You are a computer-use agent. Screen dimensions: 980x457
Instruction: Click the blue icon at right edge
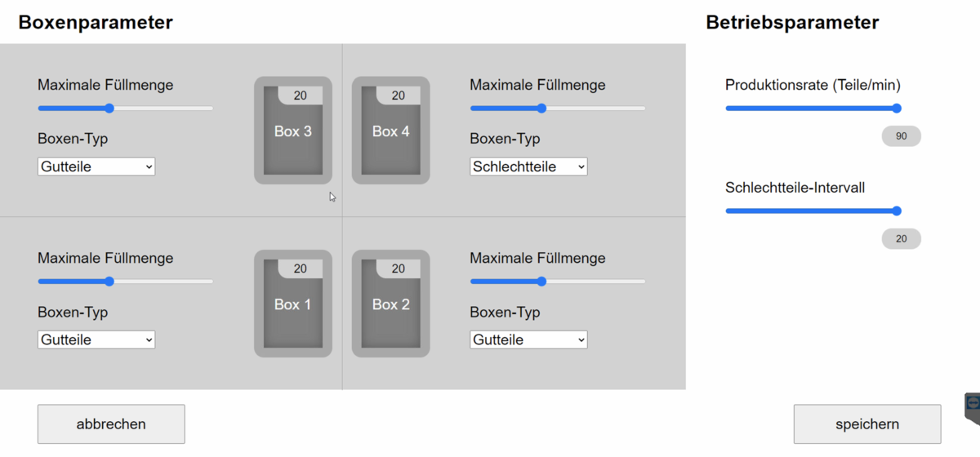pyautogui.click(x=972, y=404)
